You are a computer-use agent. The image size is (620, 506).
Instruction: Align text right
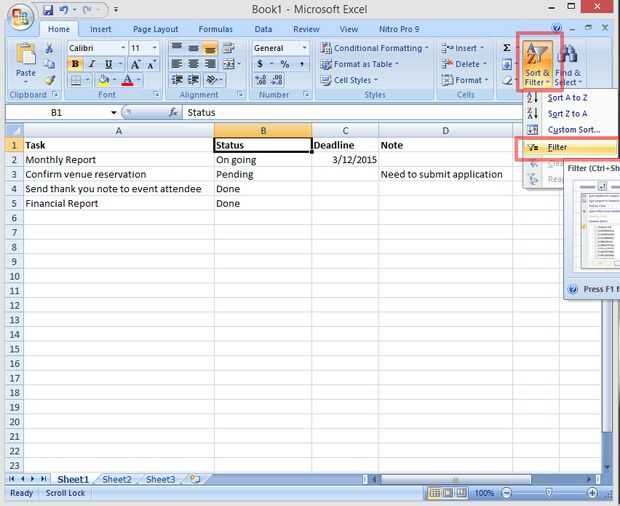click(210, 64)
